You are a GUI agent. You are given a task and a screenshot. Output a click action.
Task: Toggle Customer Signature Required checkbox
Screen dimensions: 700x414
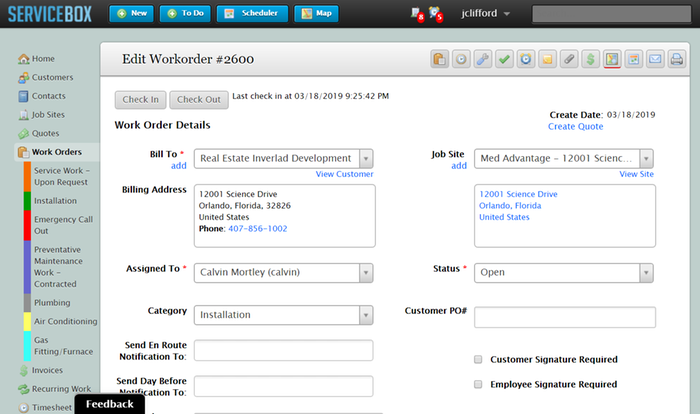pos(478,360)
